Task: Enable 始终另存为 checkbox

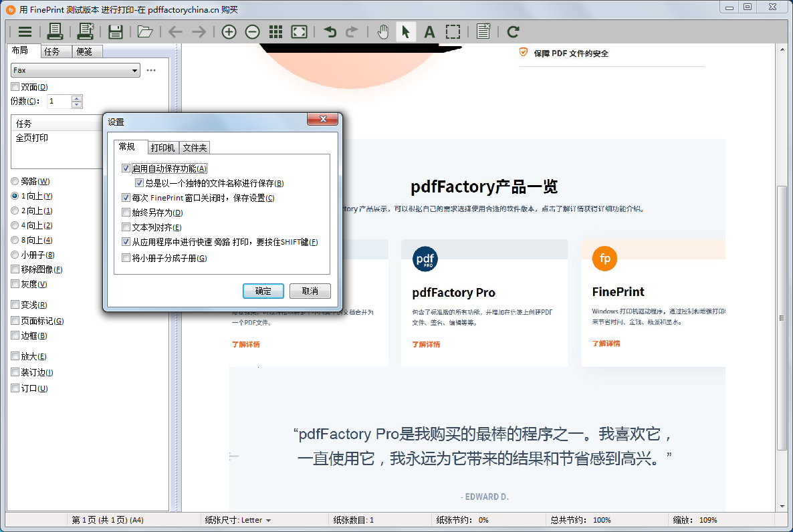Action: click(x=126, y=213)
